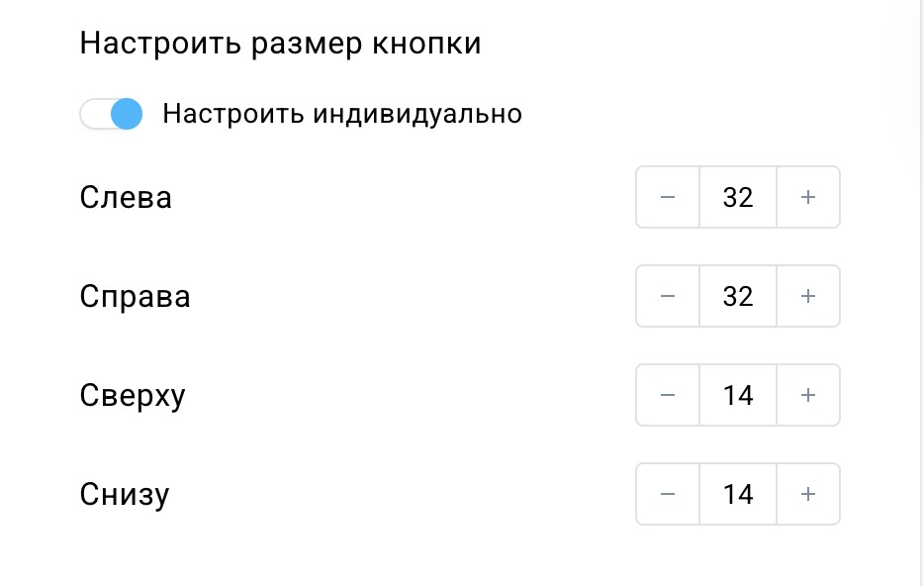Click the value 14 next to "Сверху"
Image resolution: width=924 pixels, height=586 pixels.
point(738,395)
